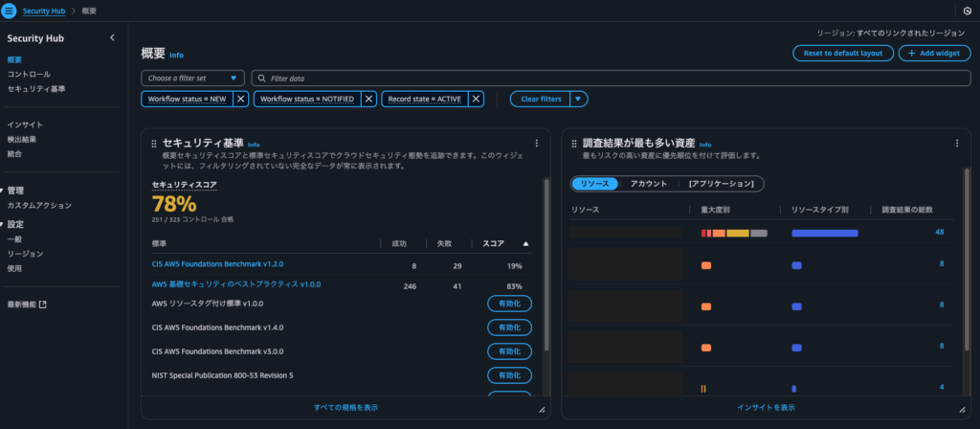Click the Add widget button
The image size is (980, 429).
pyautogui.click(x=934, y=54)
